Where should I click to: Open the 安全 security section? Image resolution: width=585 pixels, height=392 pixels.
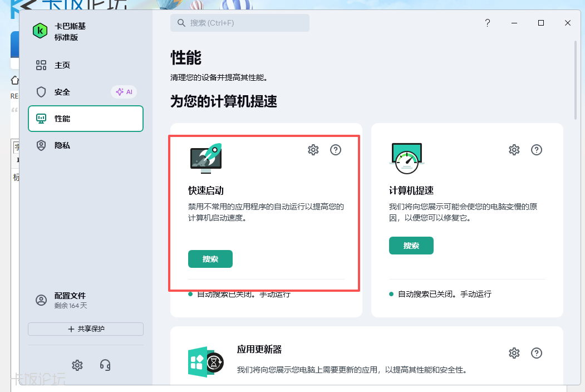[86, 92]
